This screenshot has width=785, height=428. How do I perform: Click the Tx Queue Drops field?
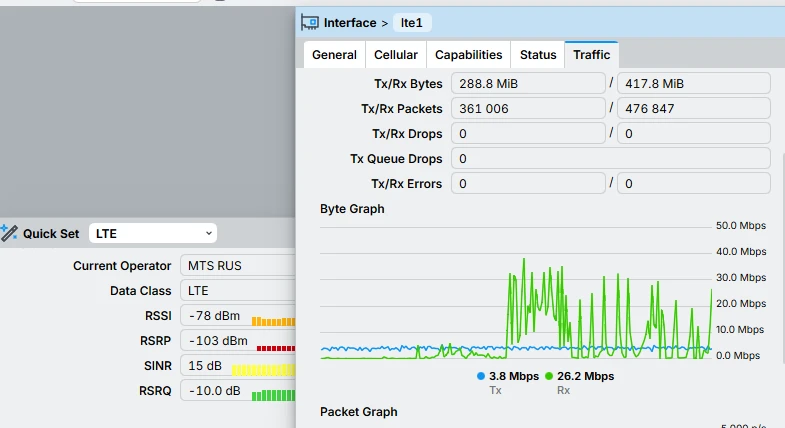point(610,158)
